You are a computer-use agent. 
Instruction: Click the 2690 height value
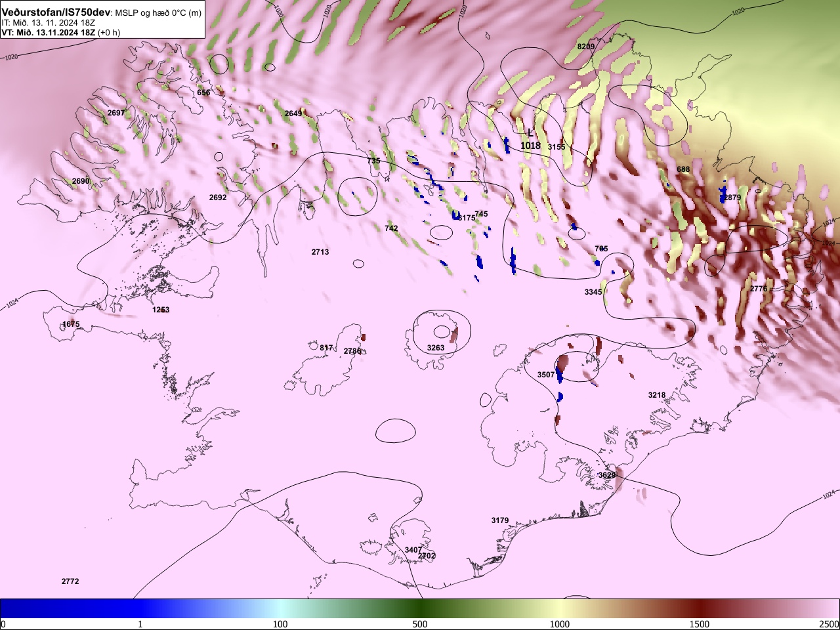point(81,181)
